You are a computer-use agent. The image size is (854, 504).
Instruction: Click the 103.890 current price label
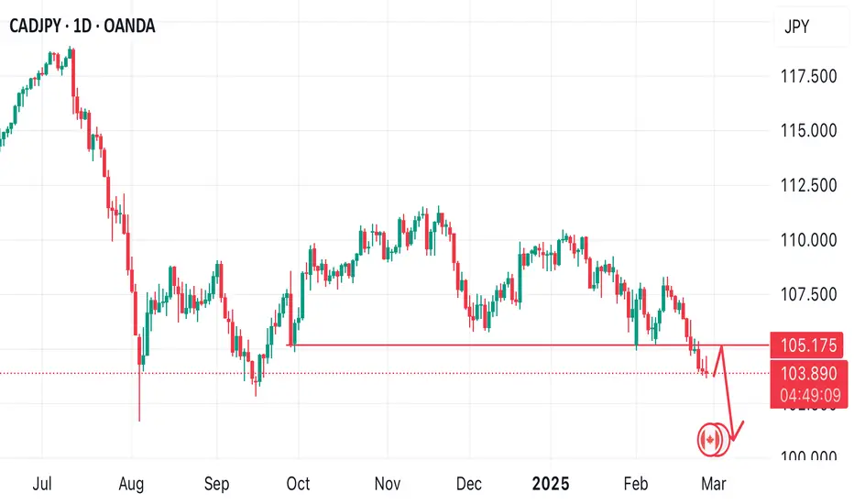click(x=808, y=373)
